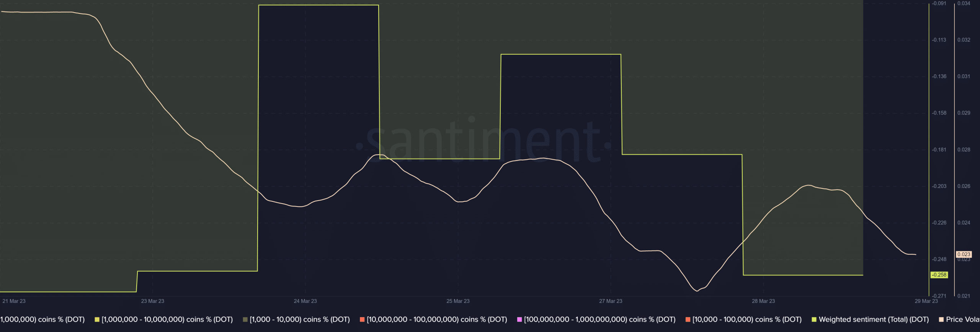The image size is (980, 332).
Task: Toggle the [10,000 - 100,000) coins % (DOT) legend
Action: point(744,319)
